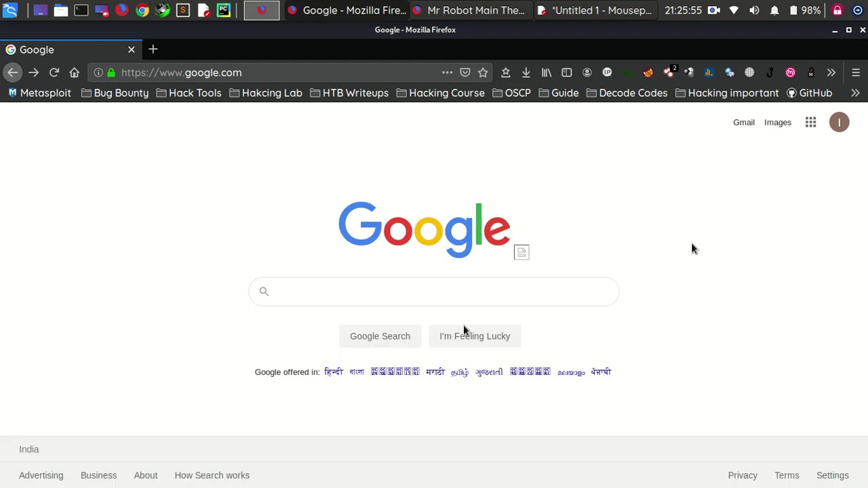Open the Firefox account icon

(587, 73)
